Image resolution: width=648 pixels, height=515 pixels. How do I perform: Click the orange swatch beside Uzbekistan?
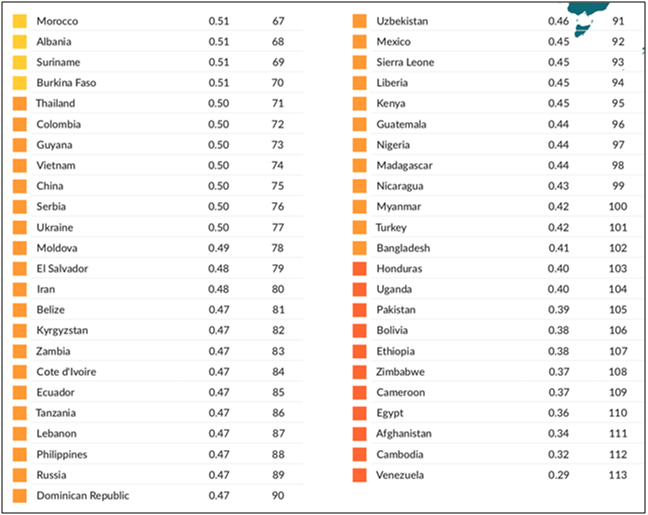point(359,21)
